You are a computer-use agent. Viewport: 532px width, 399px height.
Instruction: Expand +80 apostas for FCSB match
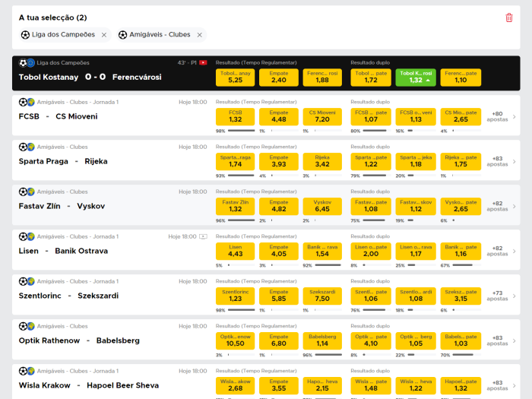pos(501,117)
